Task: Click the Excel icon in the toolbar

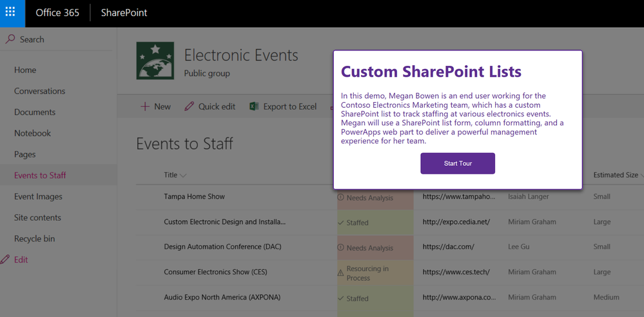Action: (254, 107)
